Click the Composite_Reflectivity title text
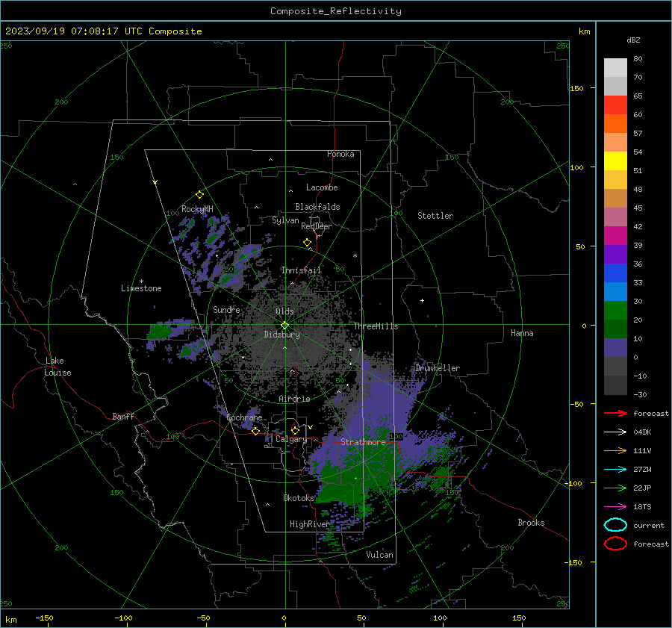Viewport: 672px width, 628px height. [335, 11]
